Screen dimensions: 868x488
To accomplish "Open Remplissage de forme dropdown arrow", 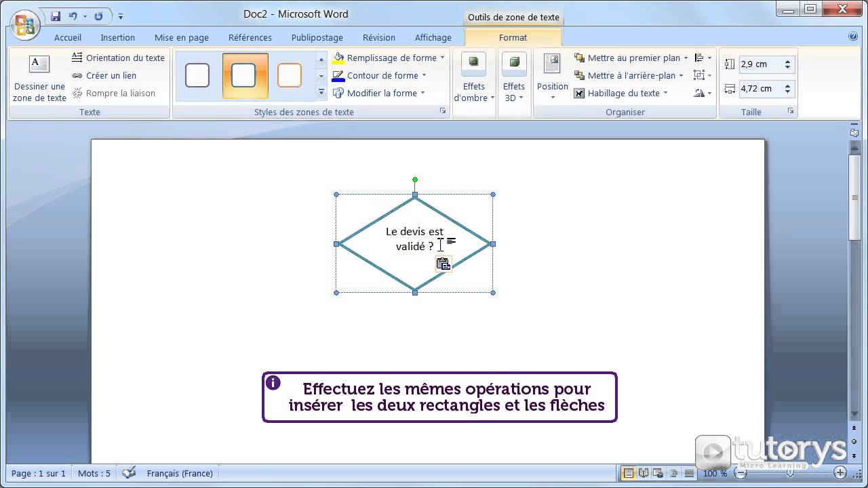I will point(442,58).
